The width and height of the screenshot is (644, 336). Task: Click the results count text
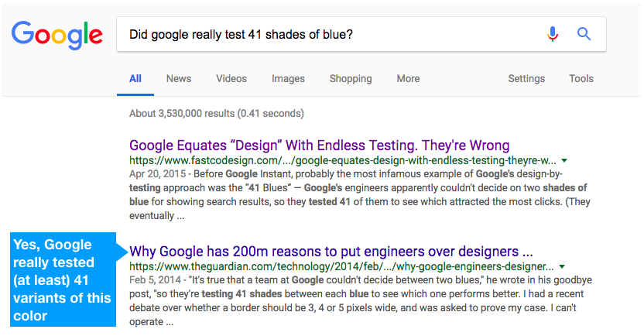216,114
